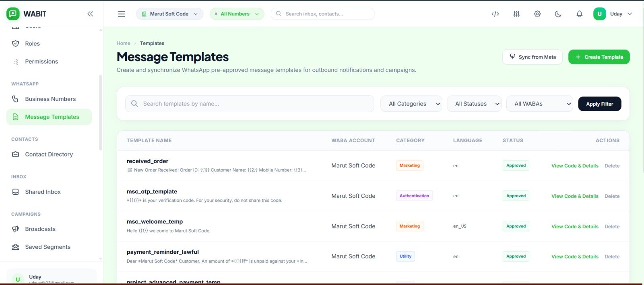View Code & Details for msc_otp_template
Image resolution: width=644 pixels, height=285 pixels.
[x=575, y=196]
